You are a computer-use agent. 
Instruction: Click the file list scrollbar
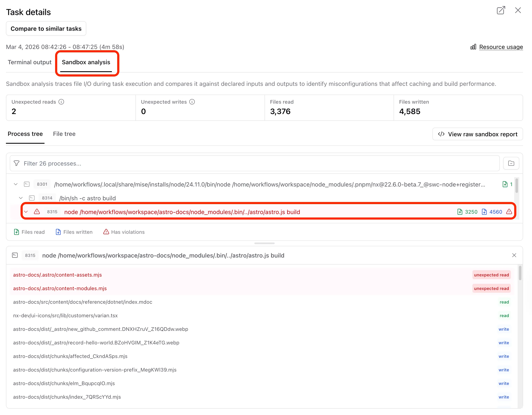tap(520, 273)
